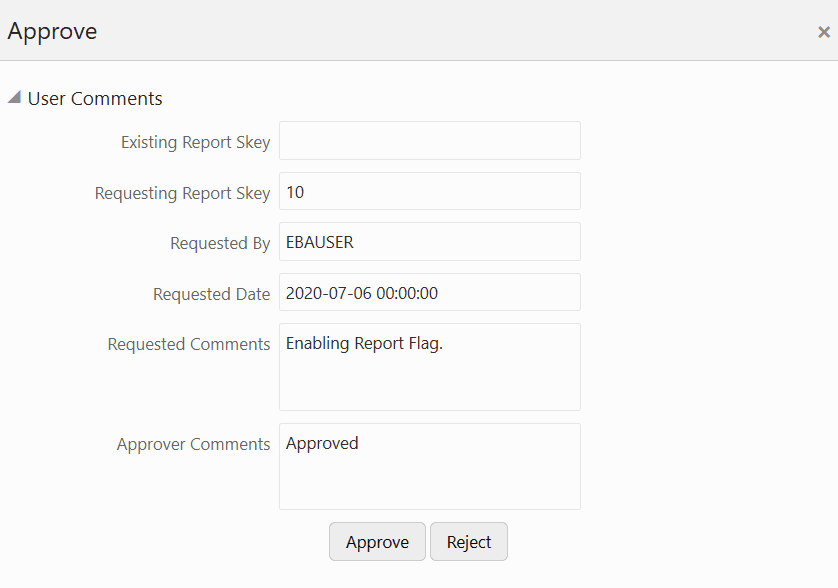Click the Requested By label

pyautogui.click(x=220, y=243)
